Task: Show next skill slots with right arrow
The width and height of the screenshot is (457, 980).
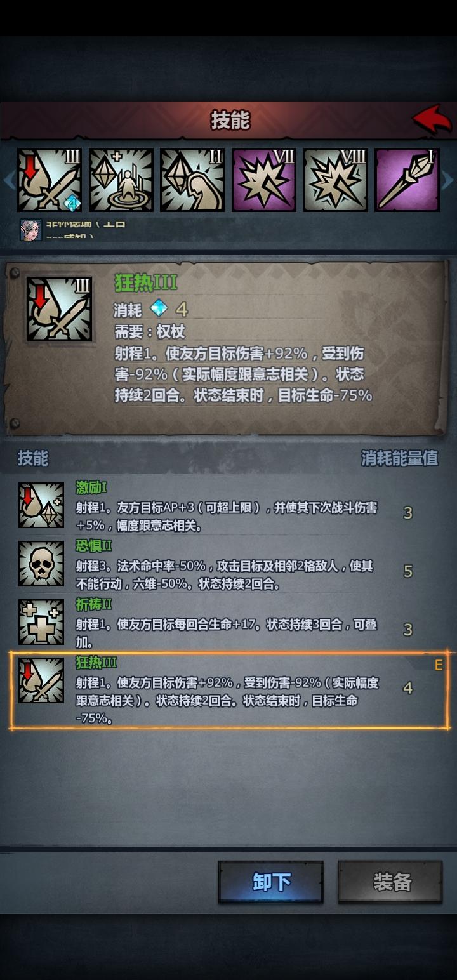Action: 449,180
